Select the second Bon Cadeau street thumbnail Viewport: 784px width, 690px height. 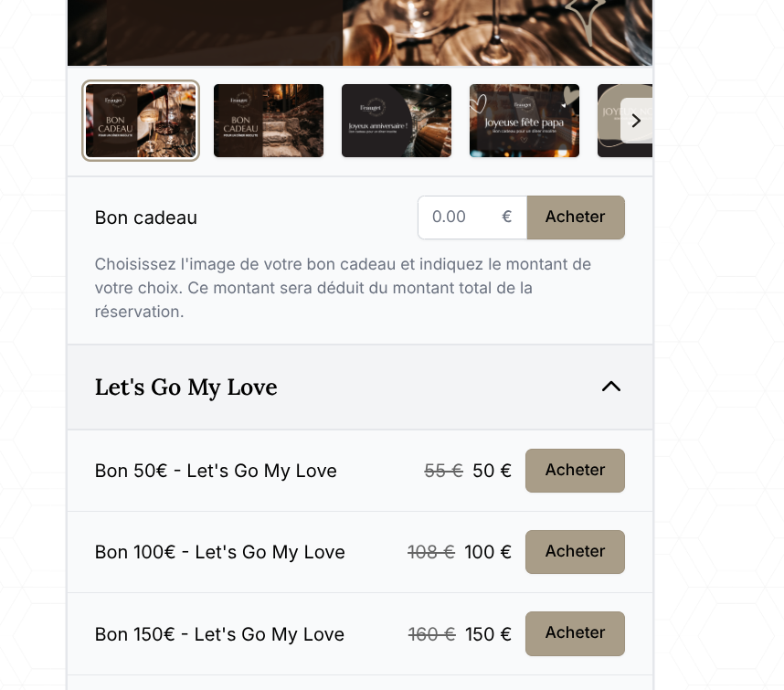[269, 121]
